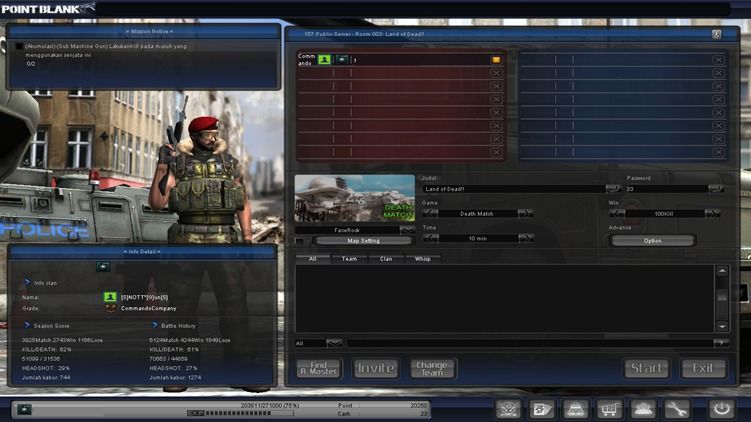This screenshot has height=422, width=751.
Task: Click the arrow icon beside Battle History
Action: coord(154,325)
